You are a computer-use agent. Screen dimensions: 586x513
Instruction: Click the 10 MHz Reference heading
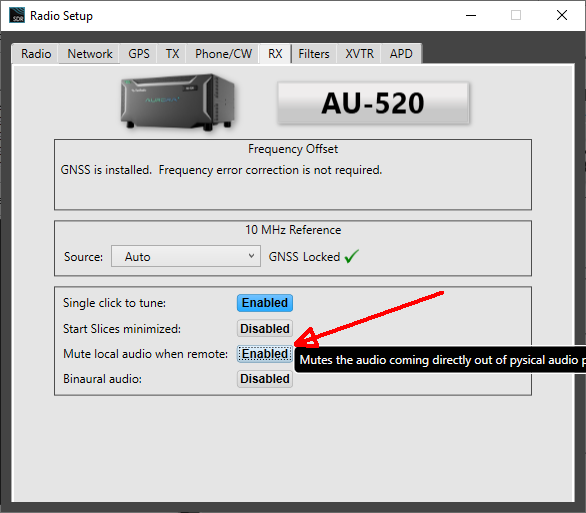pyautogui.click(x=293, y=230)
